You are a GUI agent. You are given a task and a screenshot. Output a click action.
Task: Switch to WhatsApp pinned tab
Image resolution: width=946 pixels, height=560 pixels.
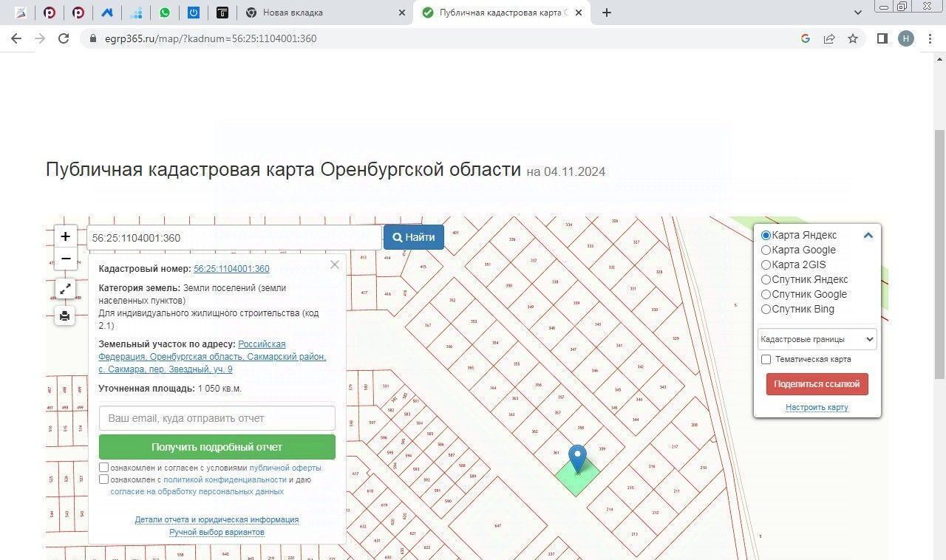coord(164,13)
